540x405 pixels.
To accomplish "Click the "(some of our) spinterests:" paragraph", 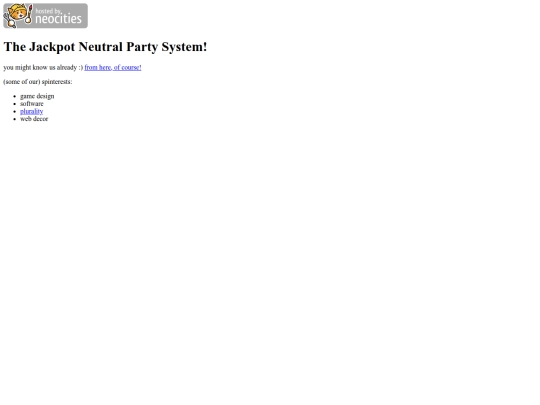I will click(x=38, y=82).
